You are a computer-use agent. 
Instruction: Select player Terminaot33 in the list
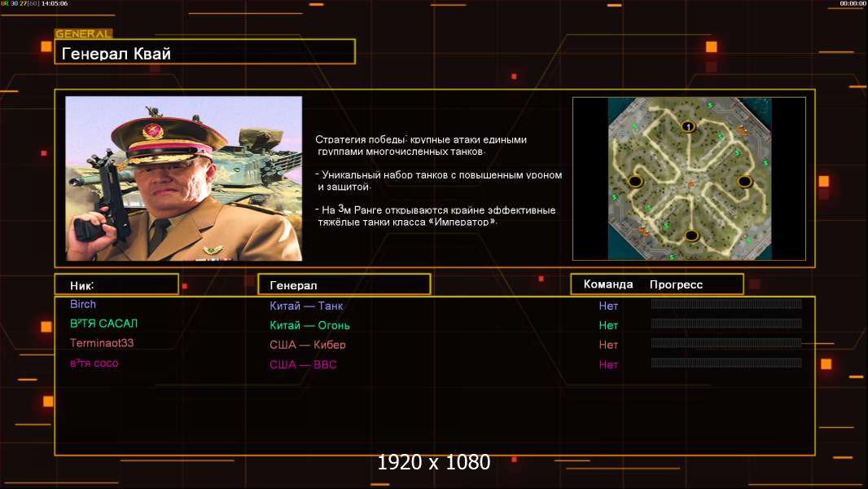102,343
